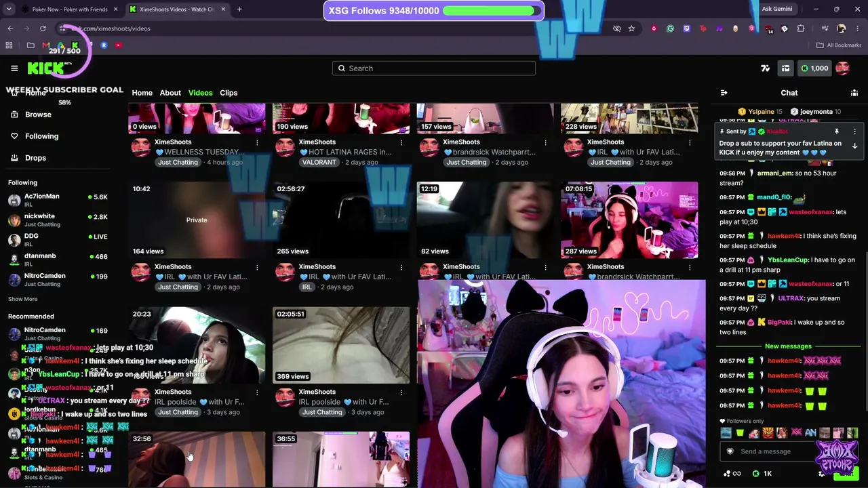This screenshot has width=868, height=488.
Task: Switch to the Clips channel tab
Action: tap(229, 93)
